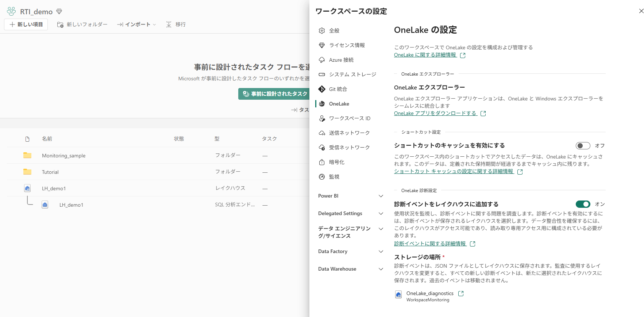The width and height of the screenshot is (644, 317).
Task: Click 事前に設計されたタスク green button
Action: (274, 94)
